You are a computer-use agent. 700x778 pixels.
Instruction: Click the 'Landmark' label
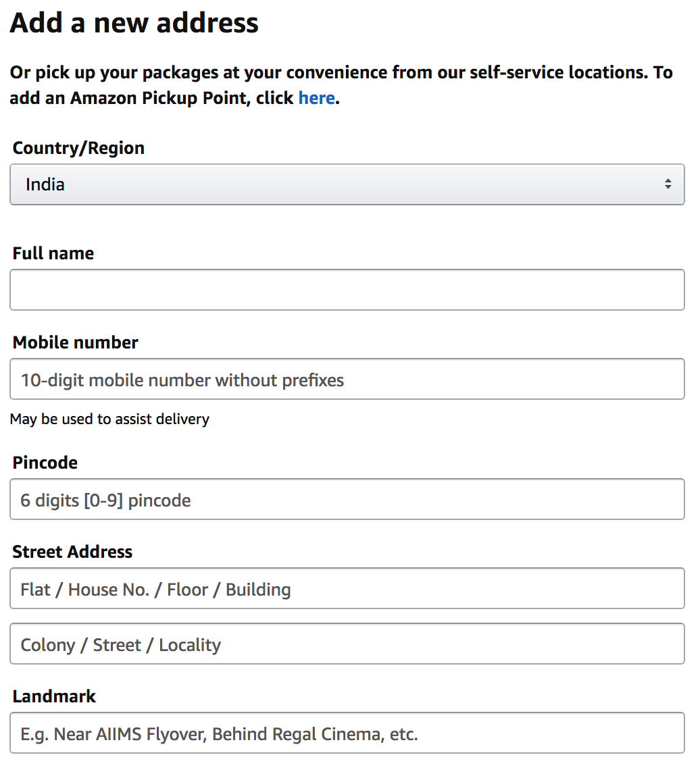pyautogui.click(x=54, y=696)
